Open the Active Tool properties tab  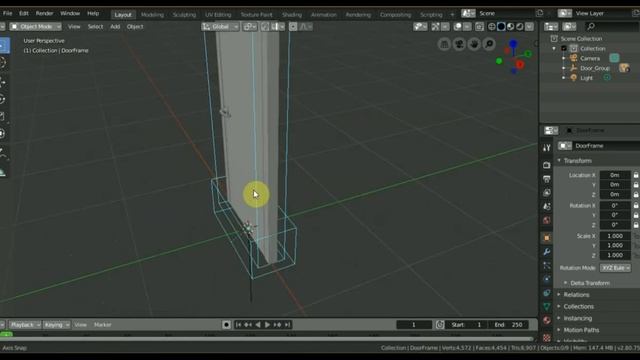click(547, 148)
